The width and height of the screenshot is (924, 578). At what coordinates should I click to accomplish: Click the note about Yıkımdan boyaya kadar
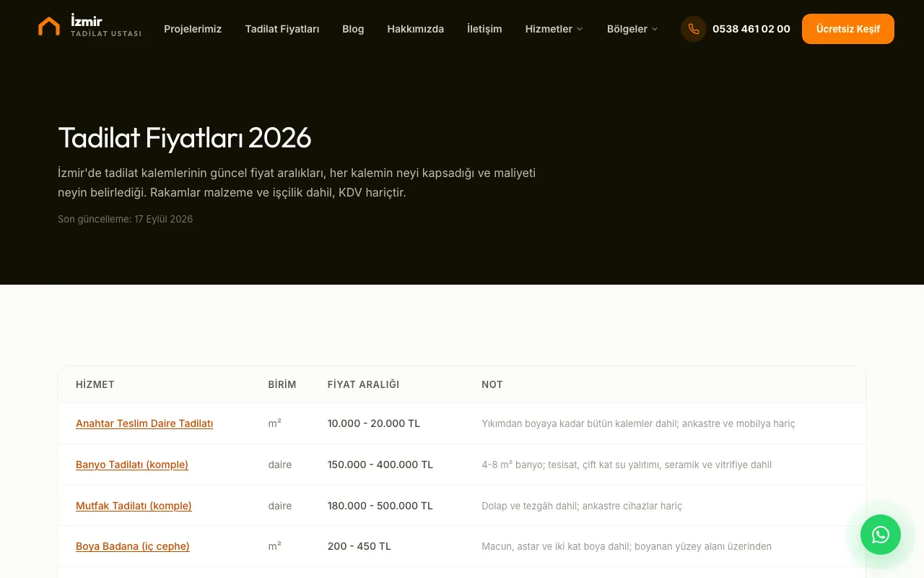638,423
